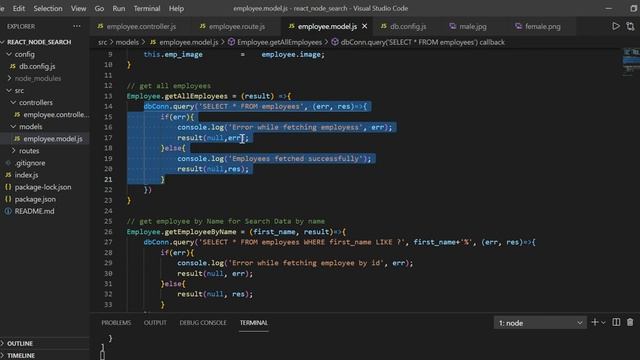Open the '1: node' terminal selector

540,323
